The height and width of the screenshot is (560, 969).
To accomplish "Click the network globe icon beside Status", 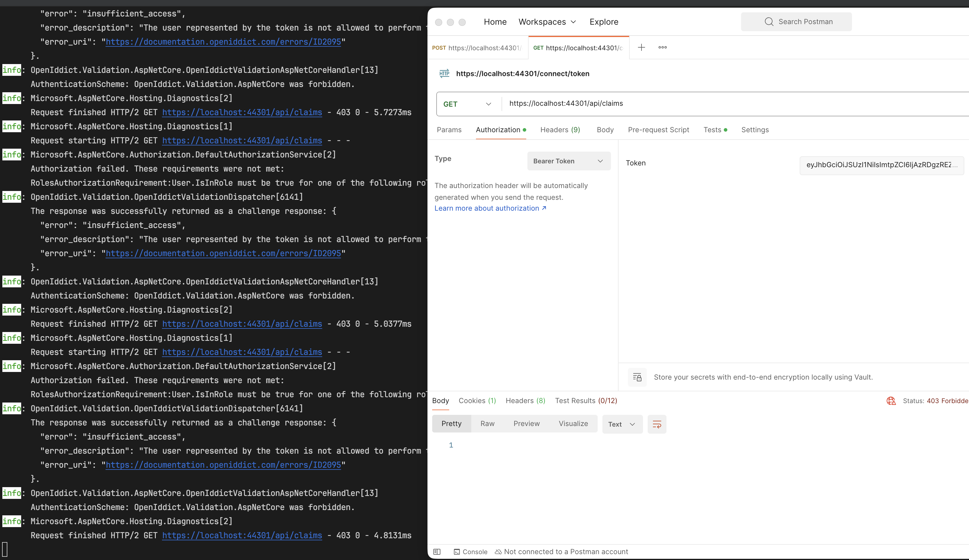I will click(891, 401).
